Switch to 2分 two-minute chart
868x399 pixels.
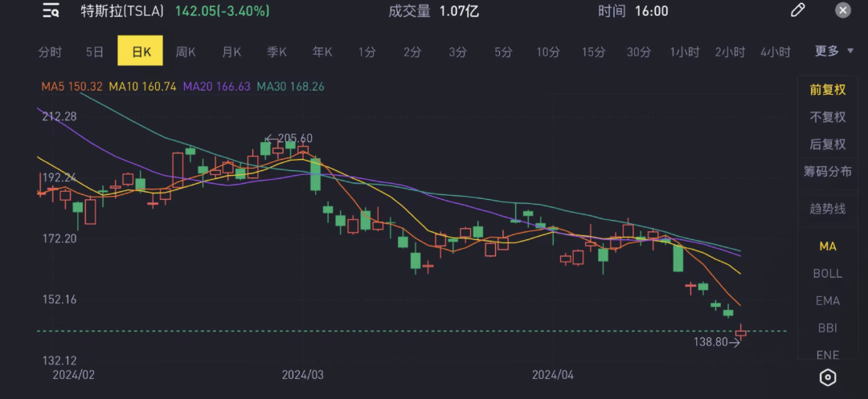(411, 51)
